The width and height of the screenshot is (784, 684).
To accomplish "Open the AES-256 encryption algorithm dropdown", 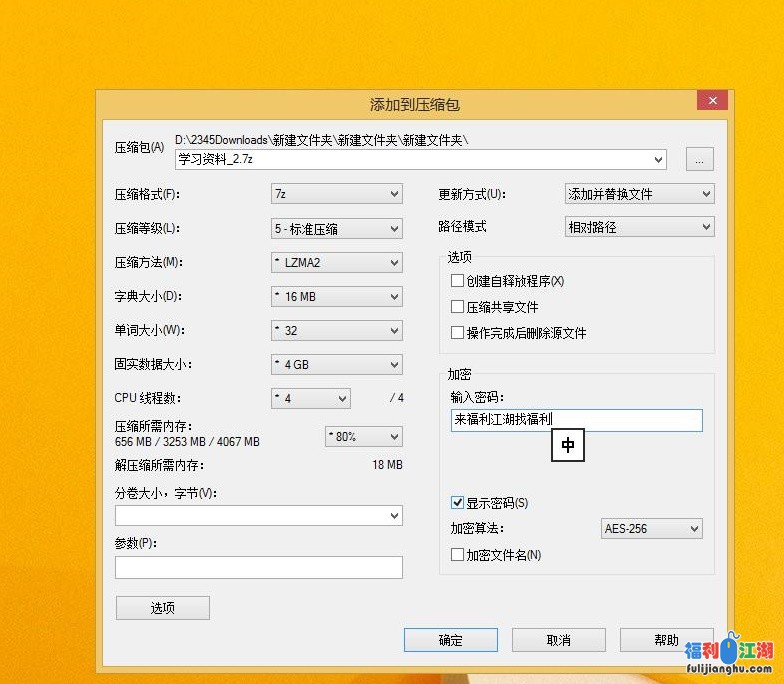I will [x=651, y=528].
